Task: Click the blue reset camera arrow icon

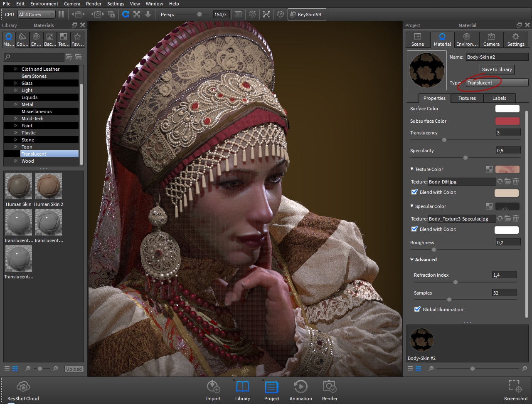Action: click(126, 14)
